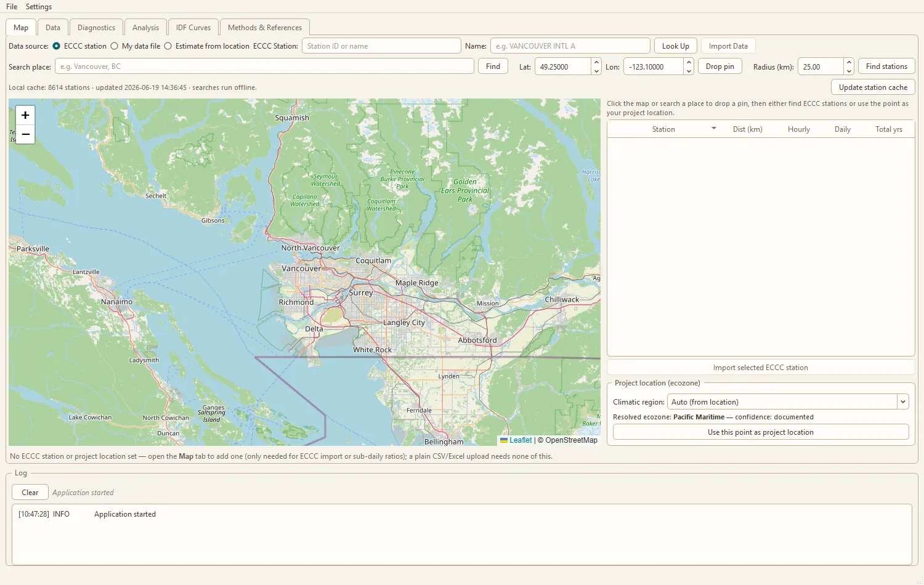Viewport: 924px width, 585px height.
Task: Decrease longitude with down arrow
Action: point(689,71)
